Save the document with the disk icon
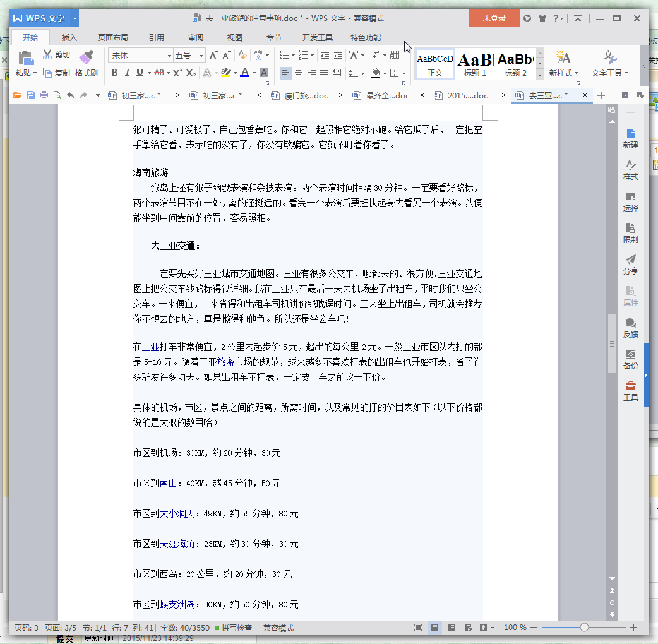The image size is (658, 644). (31, 95)
